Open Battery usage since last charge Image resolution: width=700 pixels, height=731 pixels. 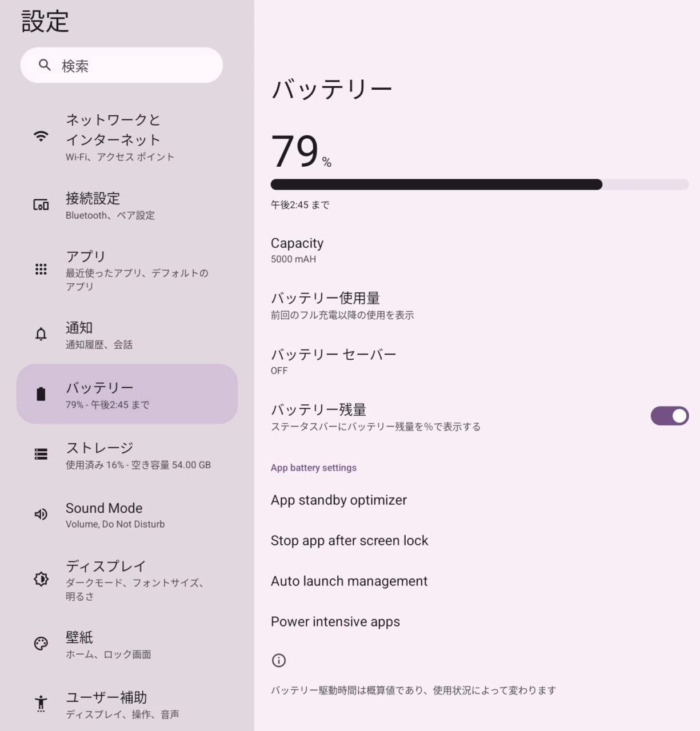[342, 305]
